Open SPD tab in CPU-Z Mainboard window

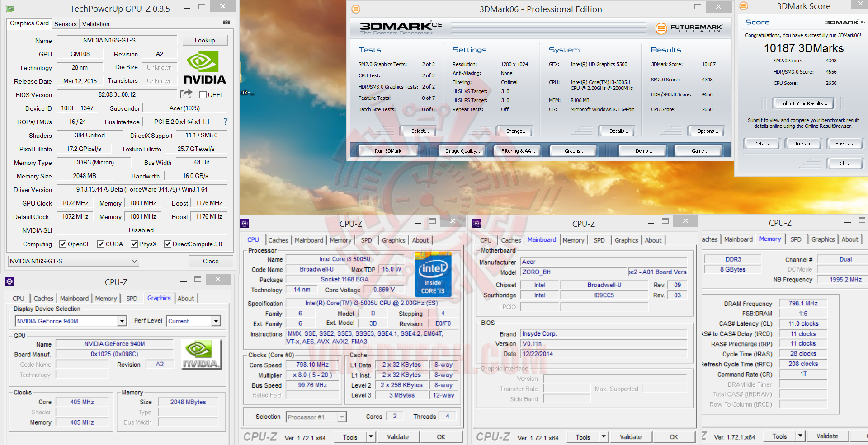tap(599, 240)
